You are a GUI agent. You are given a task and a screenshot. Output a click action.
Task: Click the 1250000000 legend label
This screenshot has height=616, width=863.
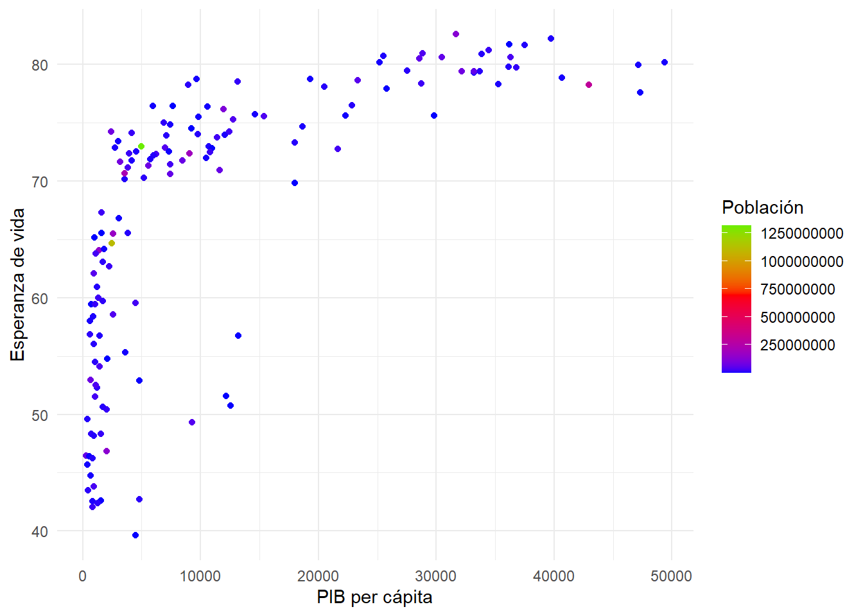(x=801, y=234)
